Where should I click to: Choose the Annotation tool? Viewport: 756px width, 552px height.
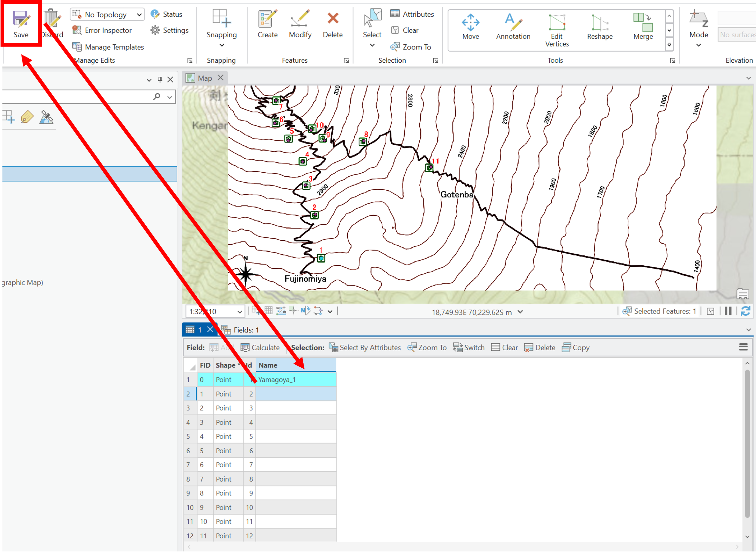[x=513, y=27]
